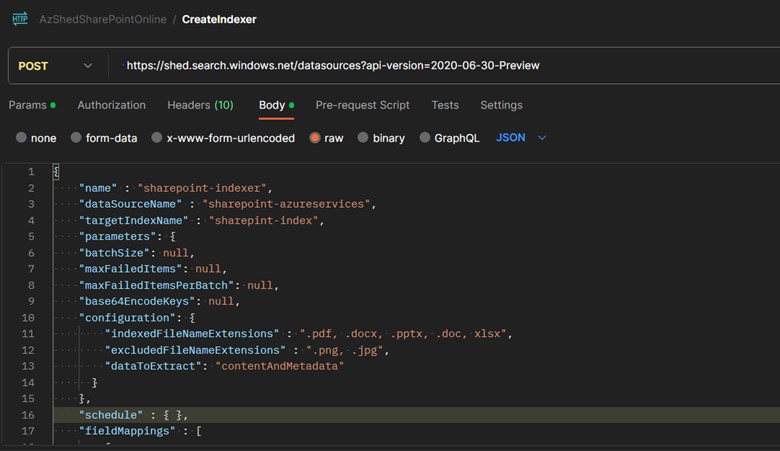Click the "parameters" key on line 5
Screen dimensions: 780x451
[x=117, y=236]
